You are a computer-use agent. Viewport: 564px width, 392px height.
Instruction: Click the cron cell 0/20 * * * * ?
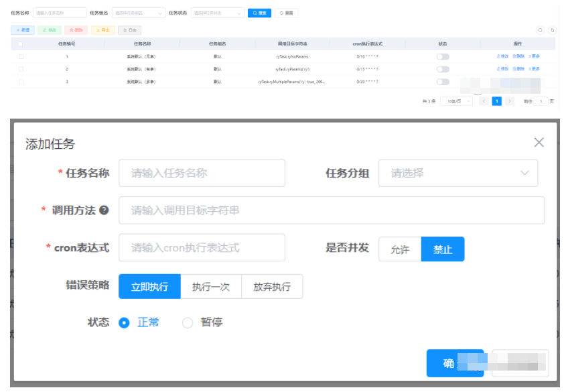[367, 82]
